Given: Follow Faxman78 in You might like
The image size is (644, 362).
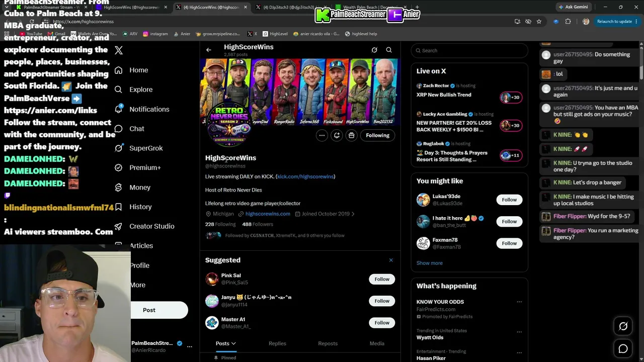Looking at the screenshot, I should click(509, 243).
